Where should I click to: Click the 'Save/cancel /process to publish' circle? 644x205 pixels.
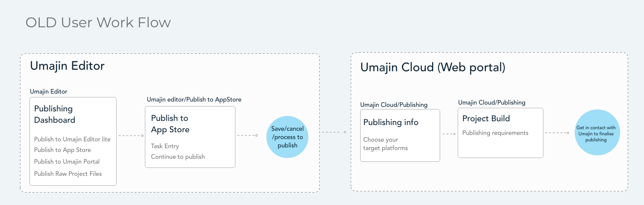288,137
